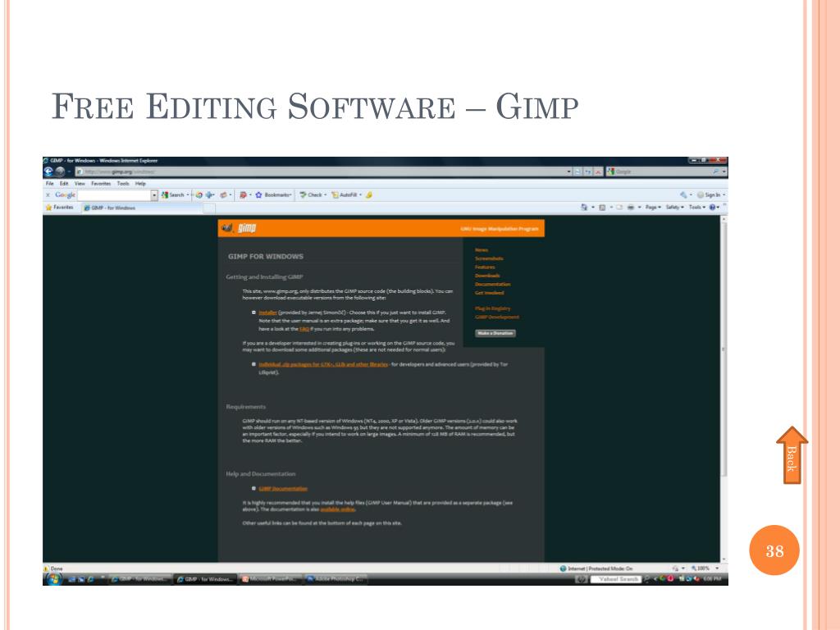The height and width of the screenshot is (630, 840).
Task: Click the empty new tab button
Action: click(209, 208)
